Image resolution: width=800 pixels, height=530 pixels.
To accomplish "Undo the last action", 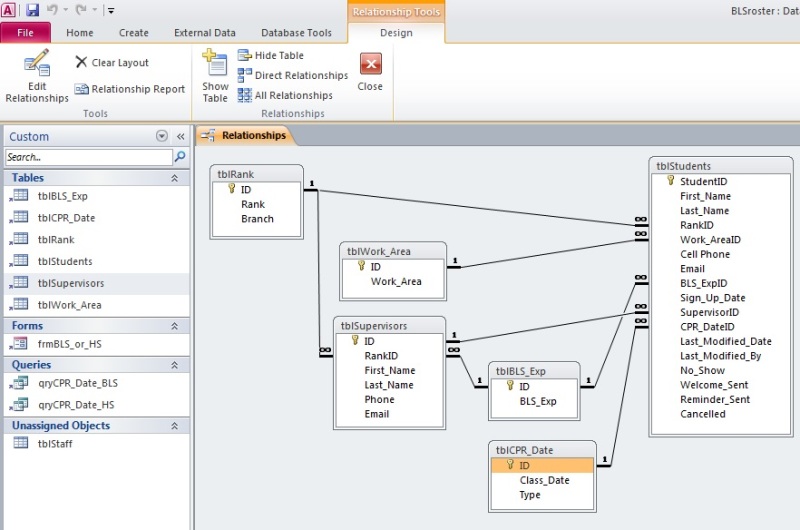I will click(52, 10).
